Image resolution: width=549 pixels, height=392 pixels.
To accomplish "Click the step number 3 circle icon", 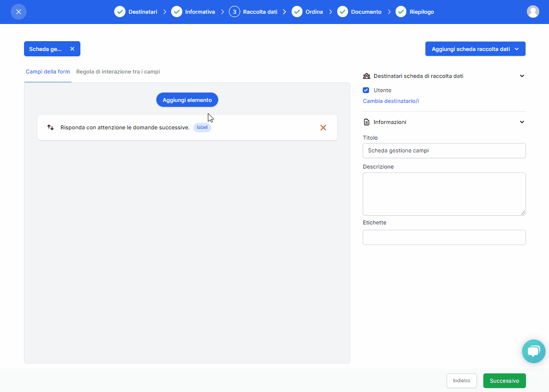I will pos(234,12).
